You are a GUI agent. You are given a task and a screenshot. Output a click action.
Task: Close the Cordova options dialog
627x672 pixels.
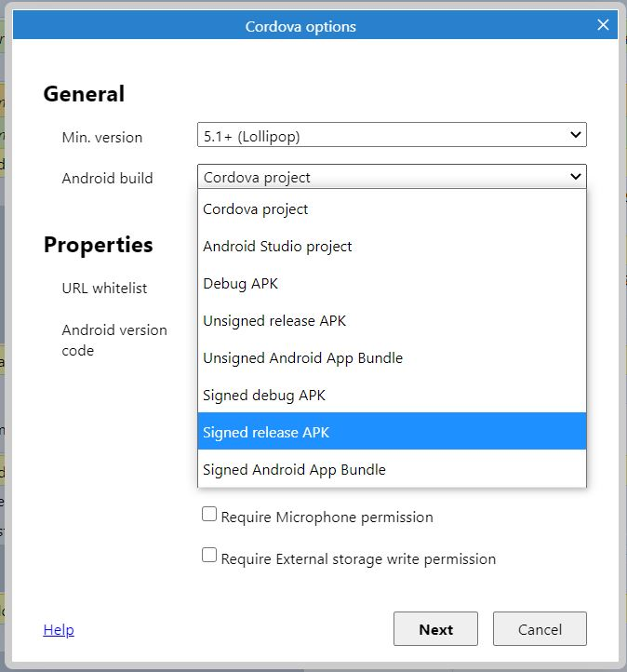pos(603,25)
